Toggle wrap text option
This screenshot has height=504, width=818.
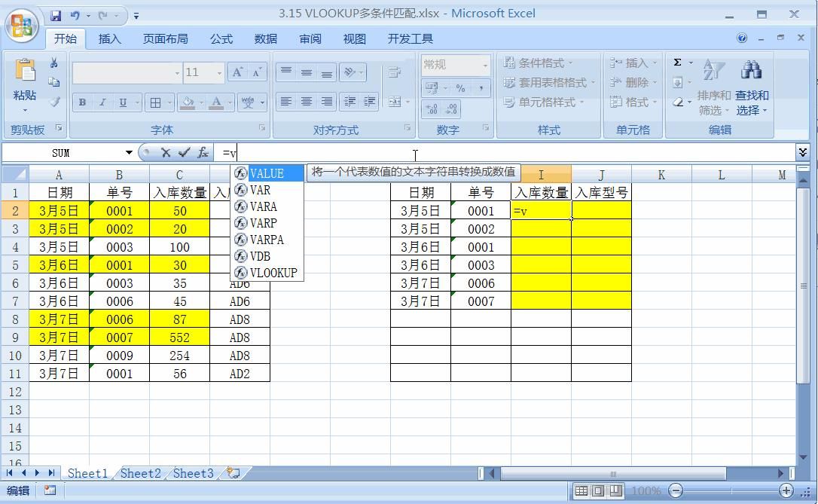pyautogui.click(x=395, y=72)
